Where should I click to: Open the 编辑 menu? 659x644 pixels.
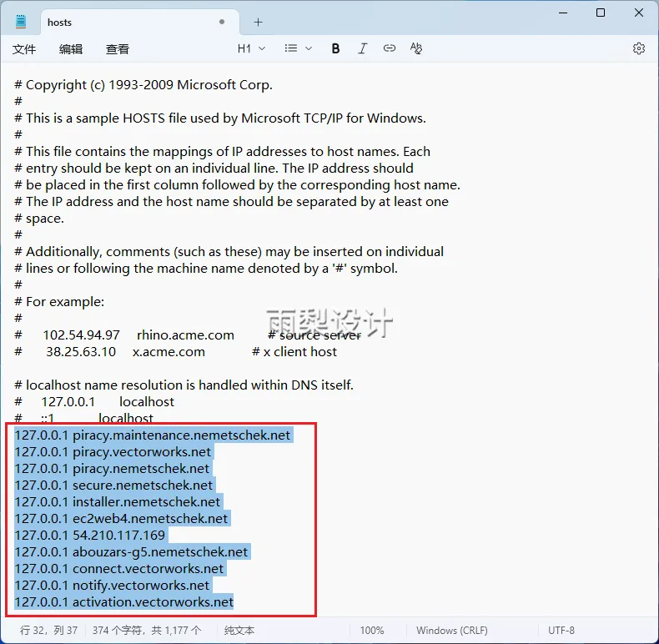coord(71,49)
